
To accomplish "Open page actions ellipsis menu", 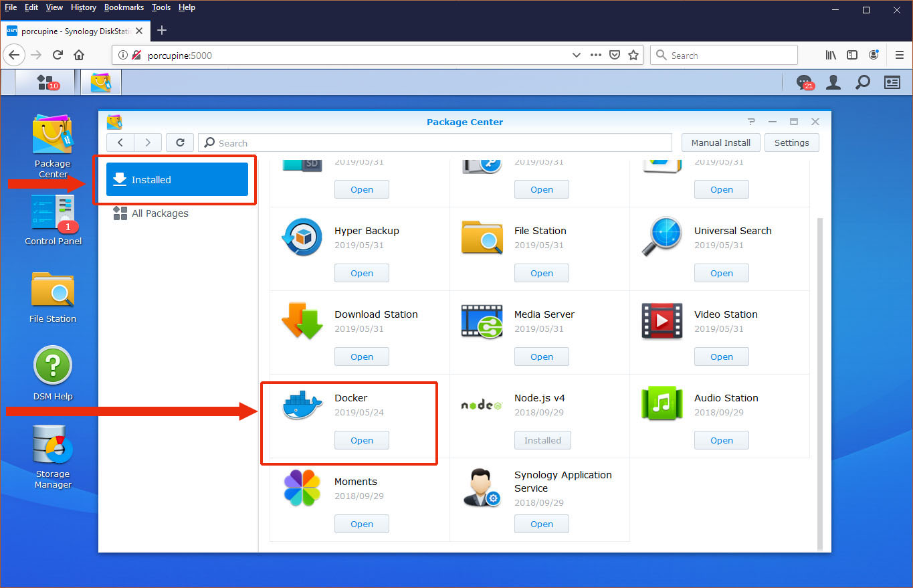I will click(x=596, y=56).
